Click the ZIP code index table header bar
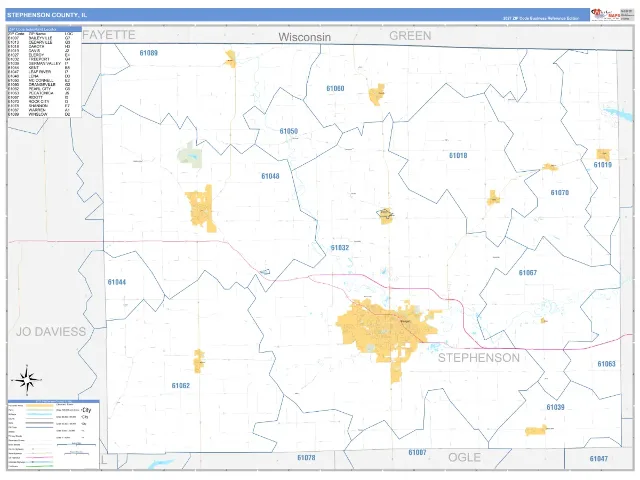Image resolution: width=640 pixels, height=480 pixels. (44, 29)
